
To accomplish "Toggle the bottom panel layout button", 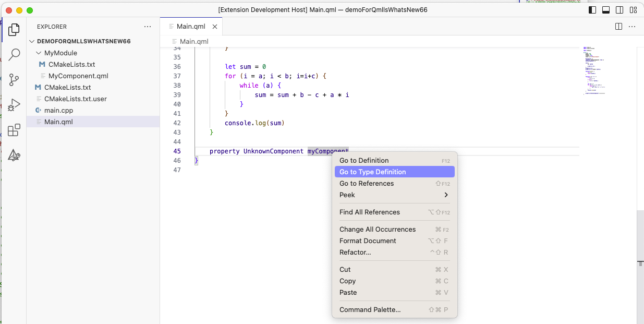I will tap(606, 10).
